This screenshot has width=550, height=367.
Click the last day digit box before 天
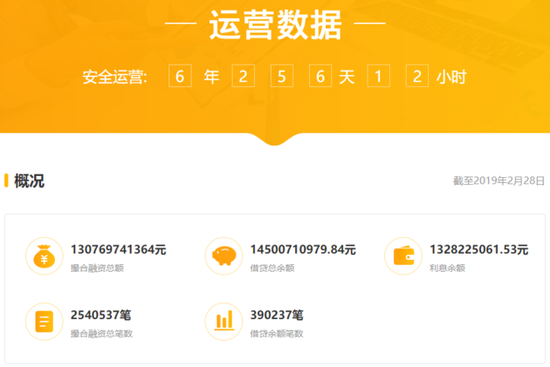coord(320,76)
